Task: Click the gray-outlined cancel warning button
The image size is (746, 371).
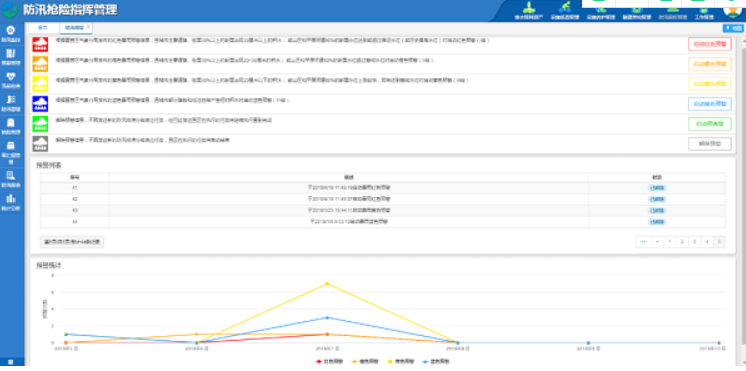Action: [709, 144]
